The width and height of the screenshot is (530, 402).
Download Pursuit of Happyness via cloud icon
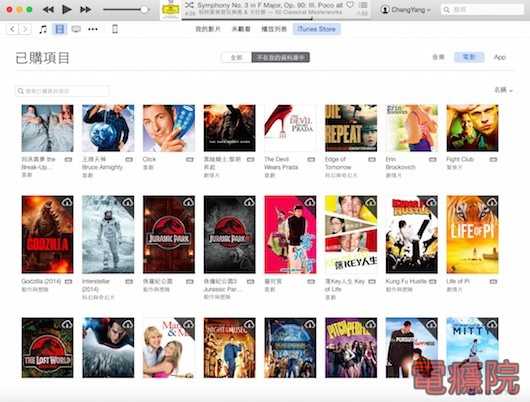pyautogui.click(x=432, y=324)
